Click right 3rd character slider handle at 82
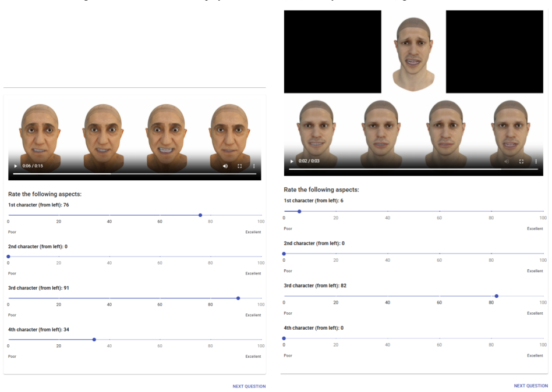Screen dimensions: 552x392 pyautogui.click(x=496, y=296)
